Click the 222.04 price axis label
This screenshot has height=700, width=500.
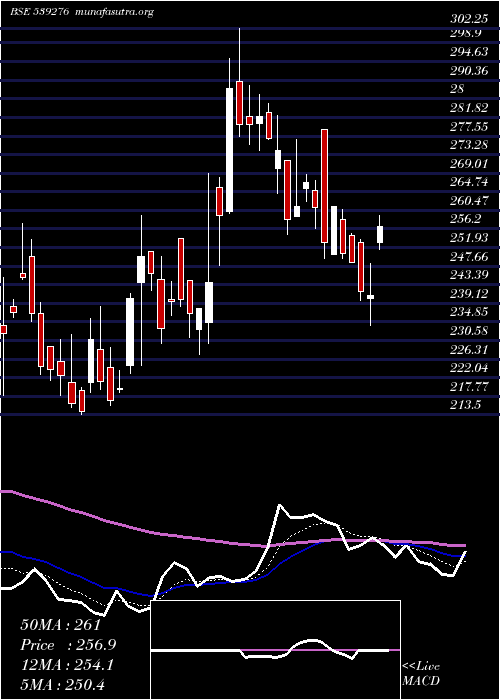(x=470, y=367)
